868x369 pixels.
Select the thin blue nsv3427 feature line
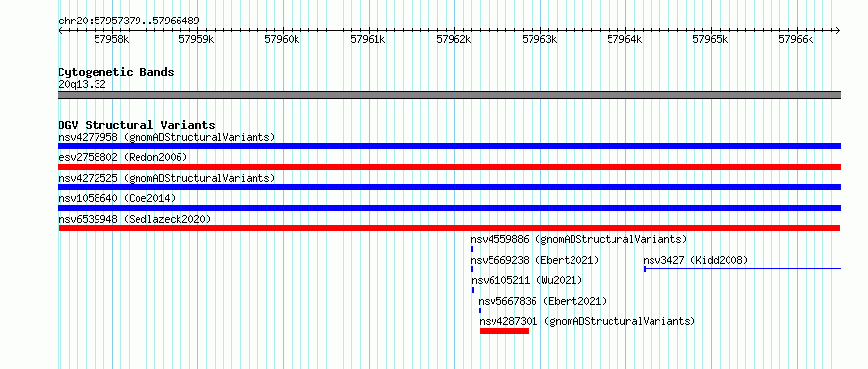click(742, 269)
